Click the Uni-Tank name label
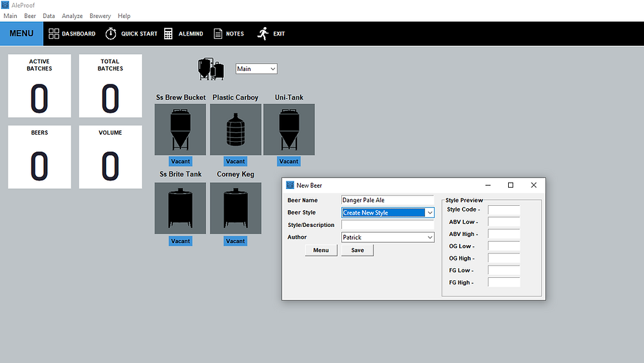Image resolution: width=644 pixels, height=363 pixels. point(289,97)
